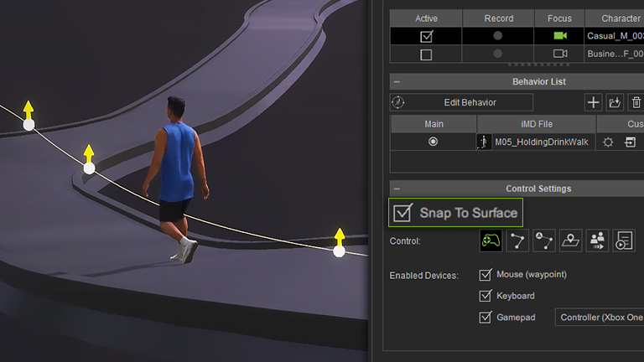Collapse the Control Settings section
This screenshot has width=644, height=362.
[397, 189]
